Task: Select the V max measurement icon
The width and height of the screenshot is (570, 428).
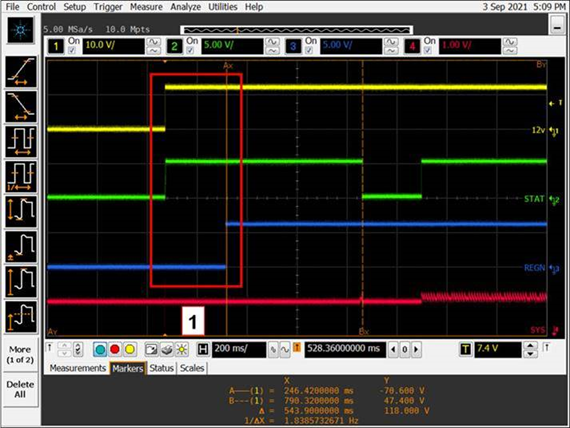Action: click(21, 281)
